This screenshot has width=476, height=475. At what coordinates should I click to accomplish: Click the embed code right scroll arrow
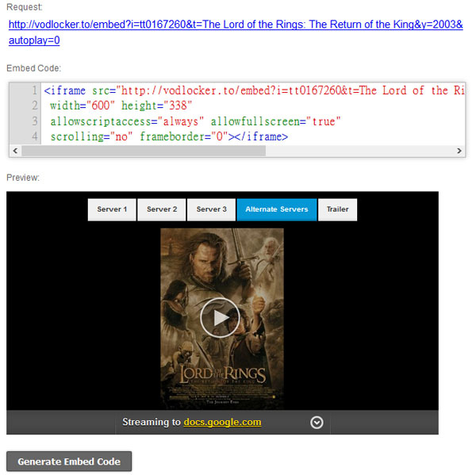point(458,150)
